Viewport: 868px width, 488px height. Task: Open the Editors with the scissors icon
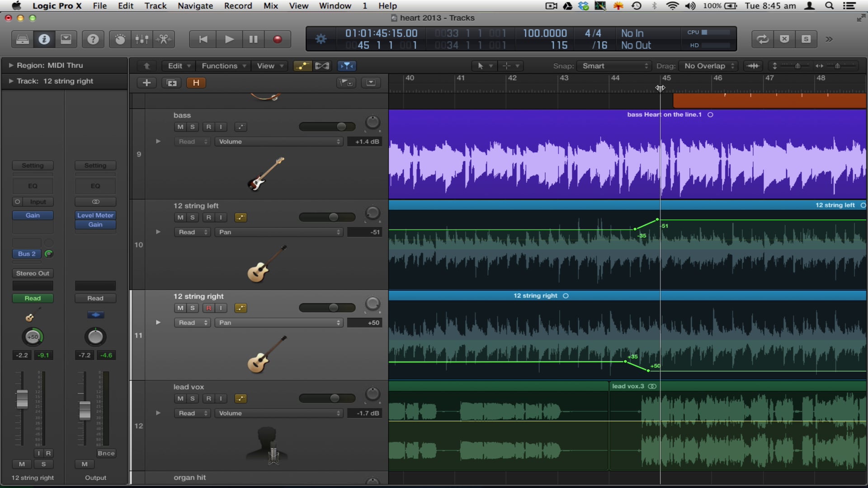[x=164, y=39]
